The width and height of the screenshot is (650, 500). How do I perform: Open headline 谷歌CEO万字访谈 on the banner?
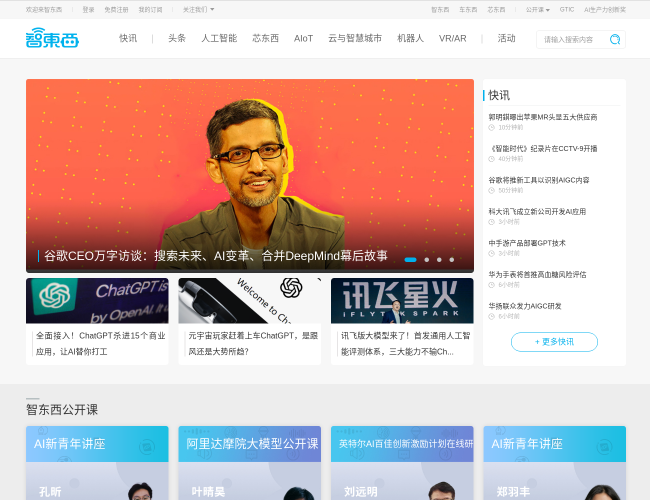coord(216,256)
